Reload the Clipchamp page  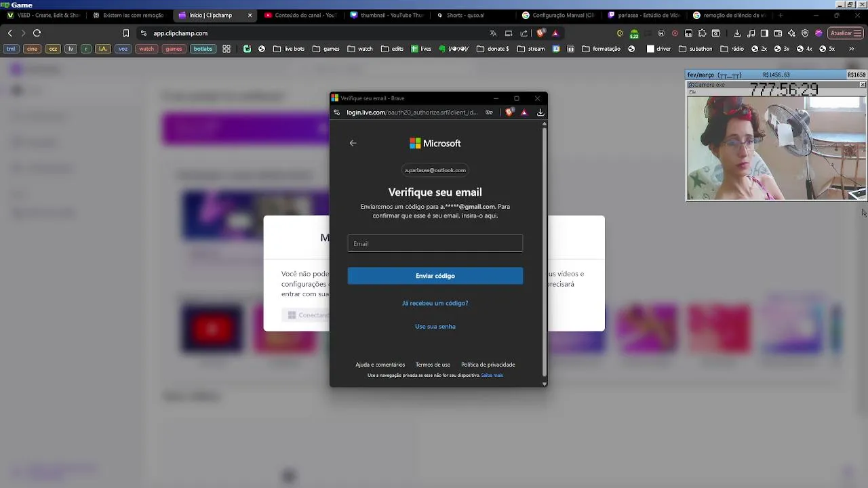point(37,33)
